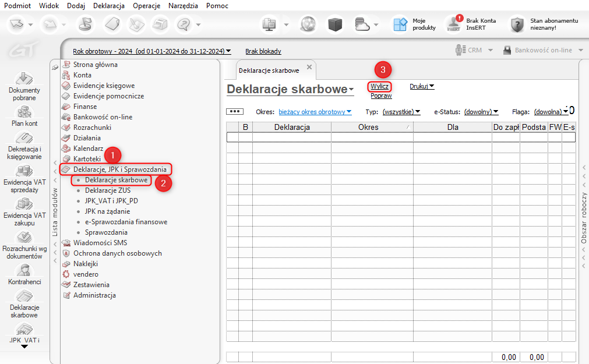Open Flaga filter (dowolna) dropdown

click(x=551, y=112)
